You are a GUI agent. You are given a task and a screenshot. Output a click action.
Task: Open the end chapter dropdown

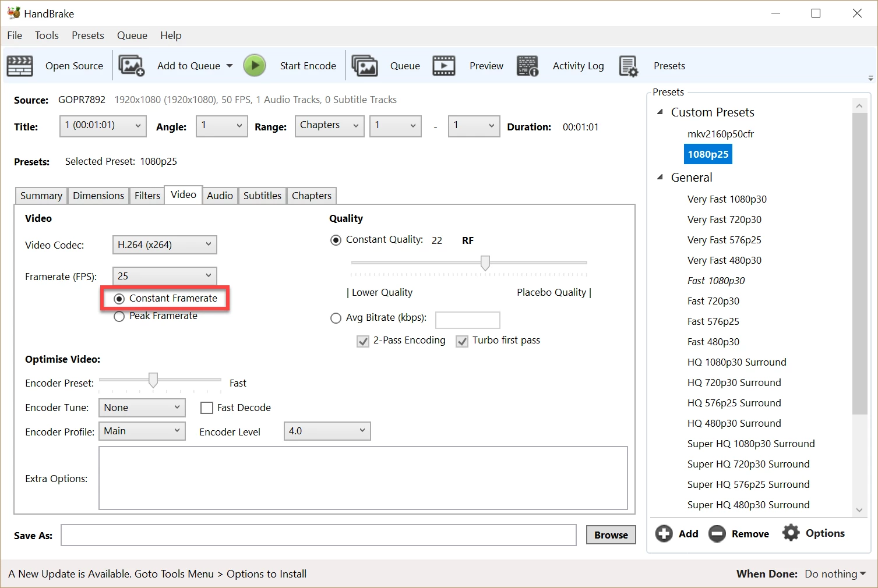click(x=474, y=126)
